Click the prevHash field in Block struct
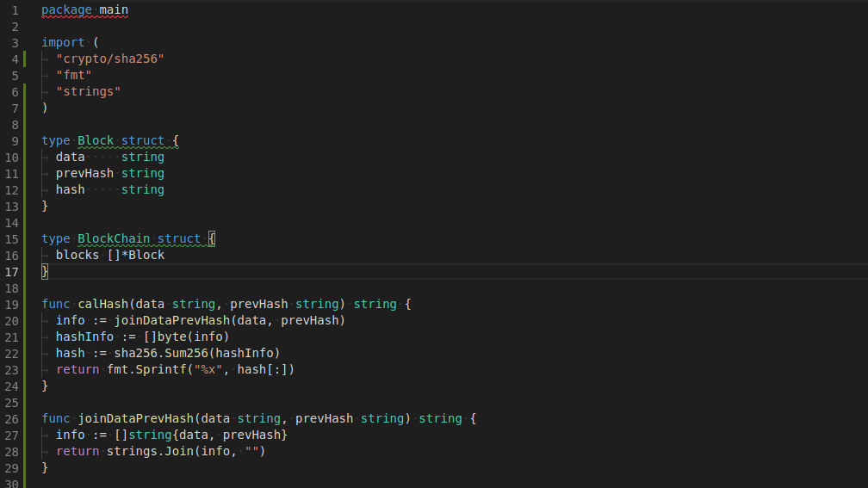The height and width of the screenshot is (488, 868). point(84,173)
